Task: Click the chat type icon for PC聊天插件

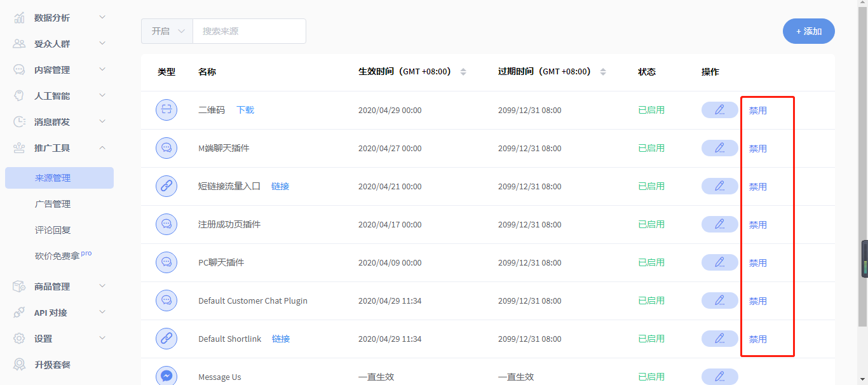Action: pos(166,262)
